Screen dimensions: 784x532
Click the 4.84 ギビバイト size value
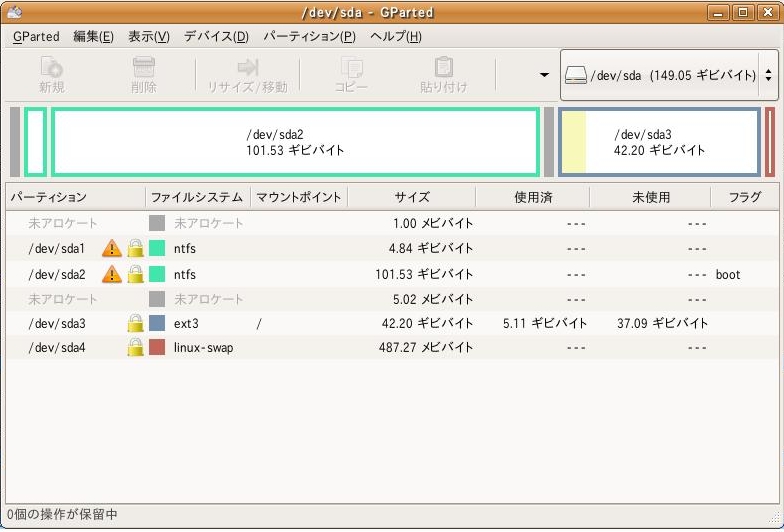coord(431,248)
